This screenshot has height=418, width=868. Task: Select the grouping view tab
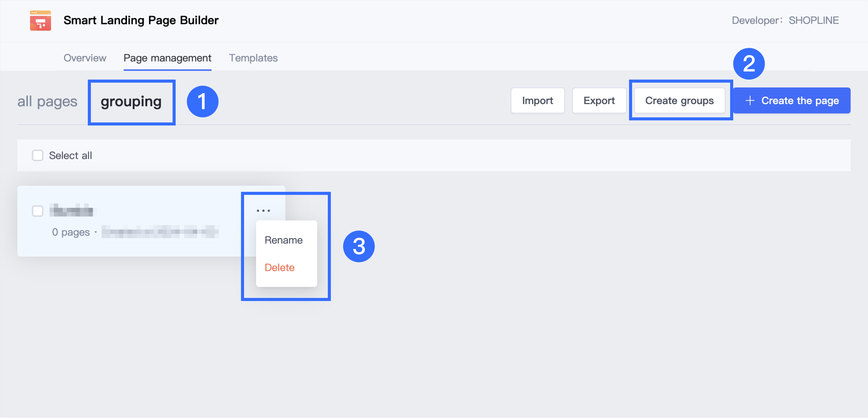[131, 101]
